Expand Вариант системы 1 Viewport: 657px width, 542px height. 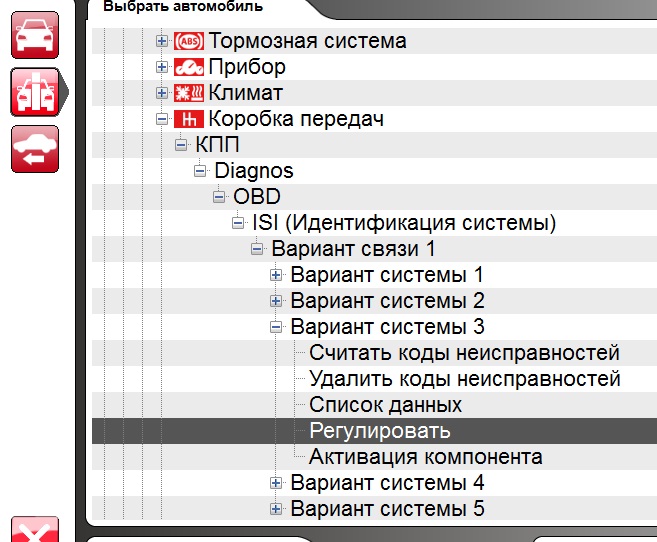276,275
